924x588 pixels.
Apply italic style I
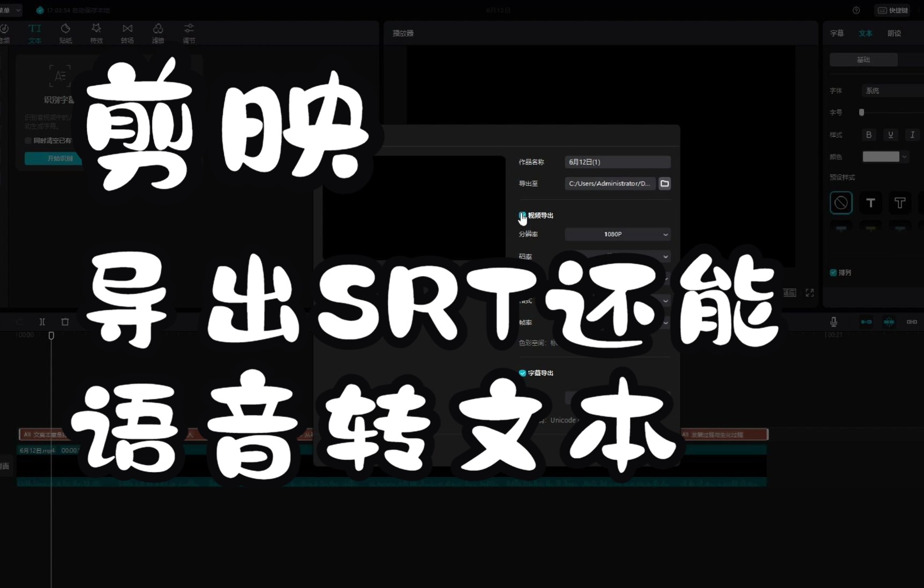(912, 135)
